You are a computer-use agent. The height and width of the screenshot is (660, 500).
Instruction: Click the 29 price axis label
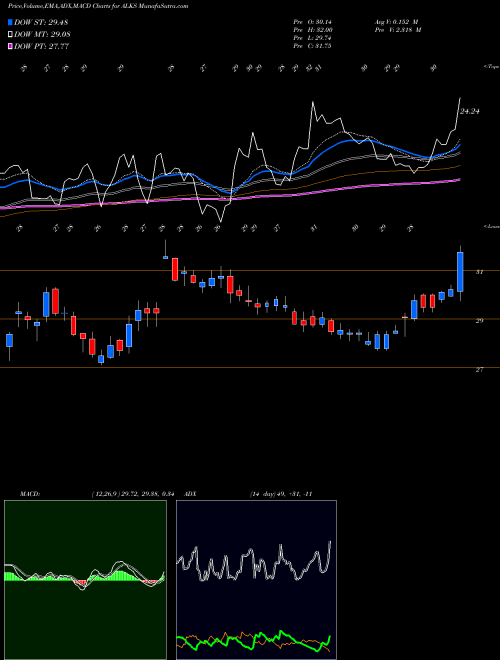[x=479, y=321]
